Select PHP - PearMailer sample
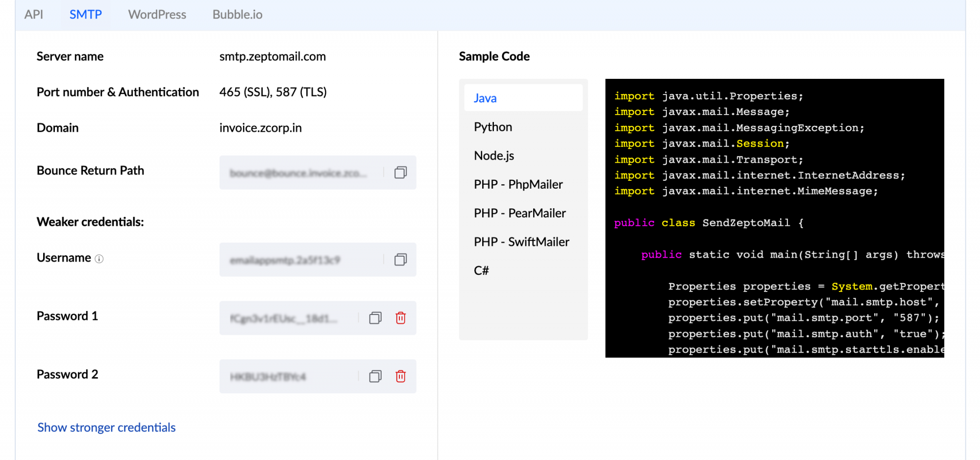980x460 pixels. point(519,213)
